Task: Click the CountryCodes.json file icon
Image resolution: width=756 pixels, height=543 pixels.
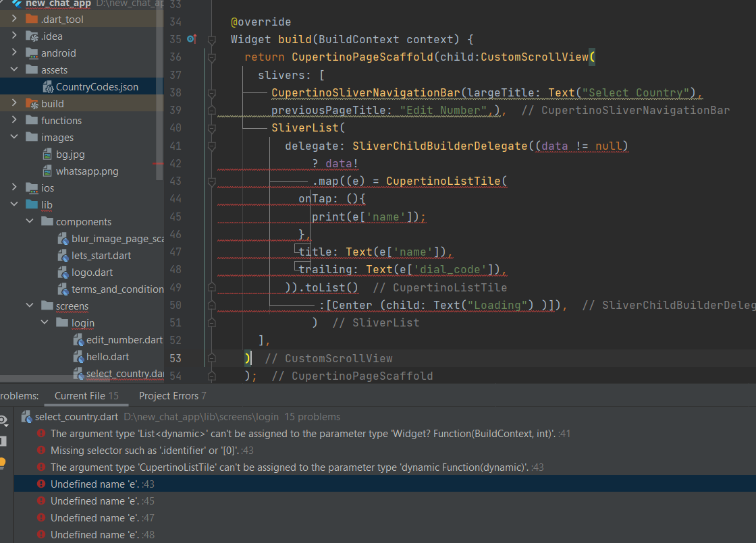Action: [x=48, y=87]
